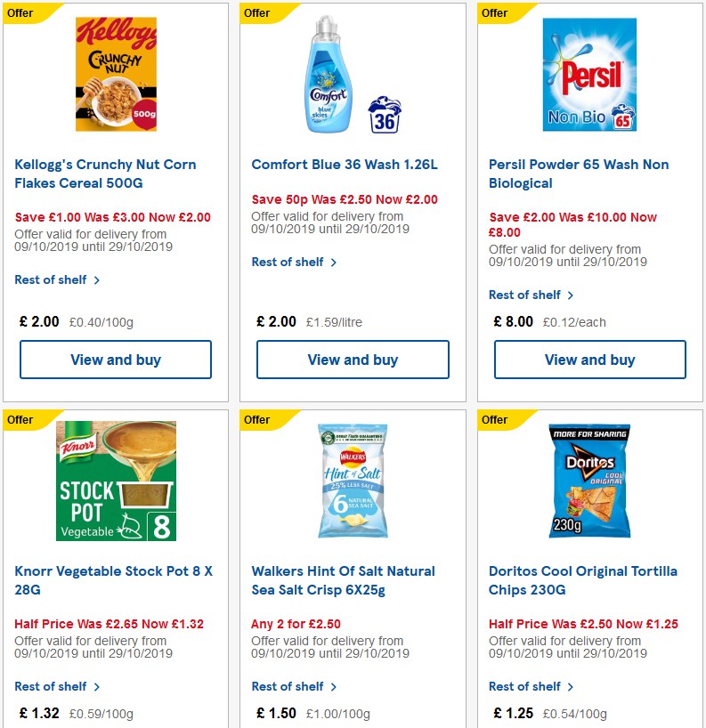Click the Offer banner on the Walkers crisps
706x728 pixels.
pyautogui.click(x=256, y=420)
